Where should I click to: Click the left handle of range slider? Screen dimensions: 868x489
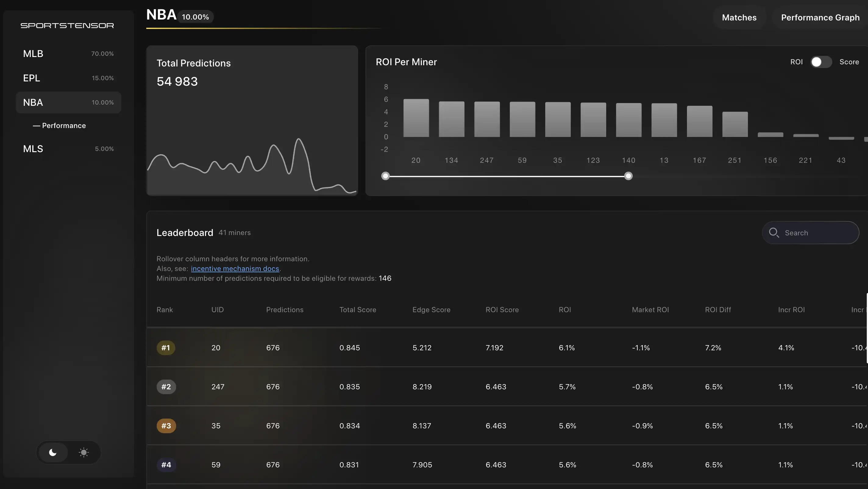pos(386,176)
